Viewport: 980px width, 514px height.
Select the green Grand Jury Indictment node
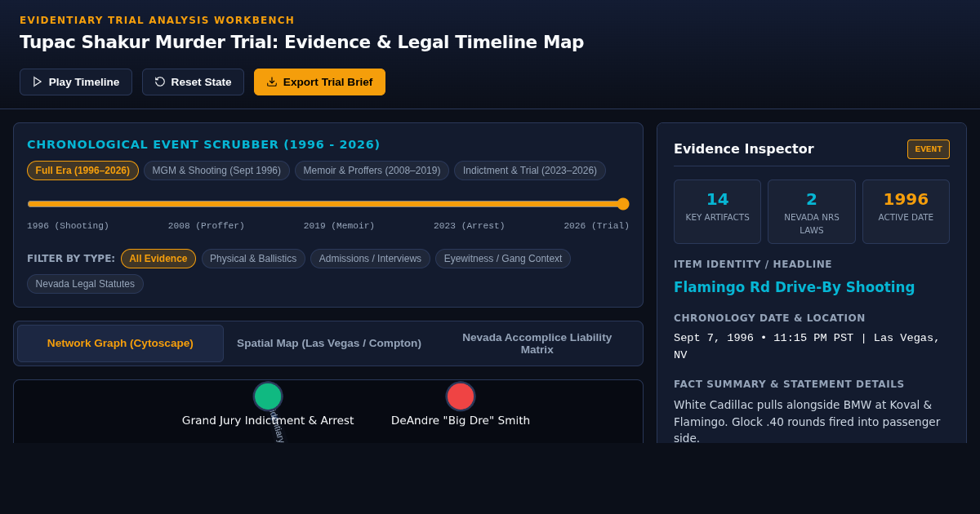(x=268, y=397)
